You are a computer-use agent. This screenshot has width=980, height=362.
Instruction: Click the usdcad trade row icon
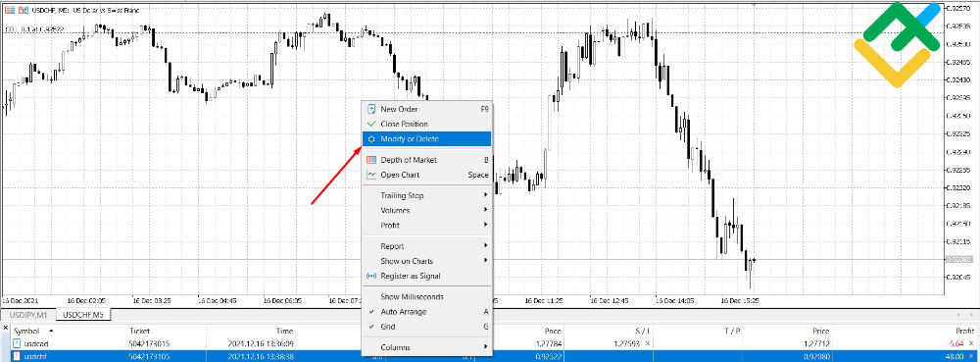pos(17,343)
